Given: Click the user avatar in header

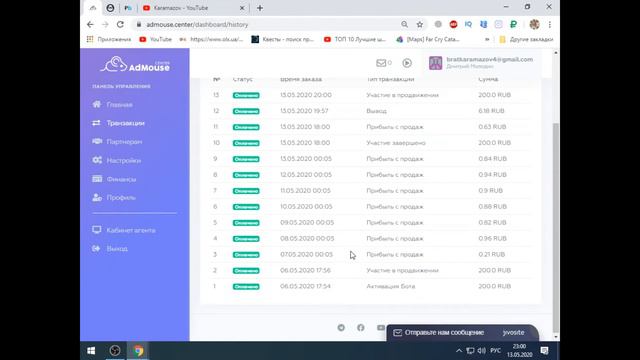Looking at the screenshot, I should [436, 63].
